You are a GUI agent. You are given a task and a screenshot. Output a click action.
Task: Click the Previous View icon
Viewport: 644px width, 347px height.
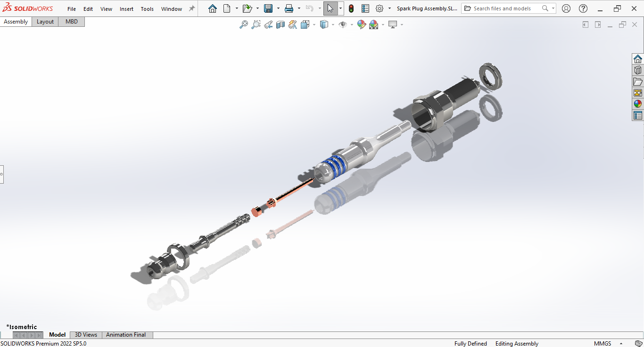[x=268, y=24]
